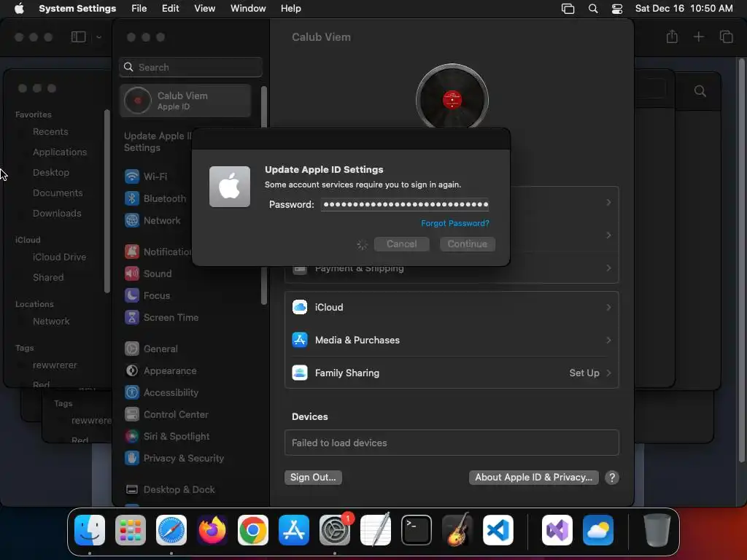The width and height of the screenshot is (747, 560).
Task: Open Control Center in menu bar
Action: 617,9
